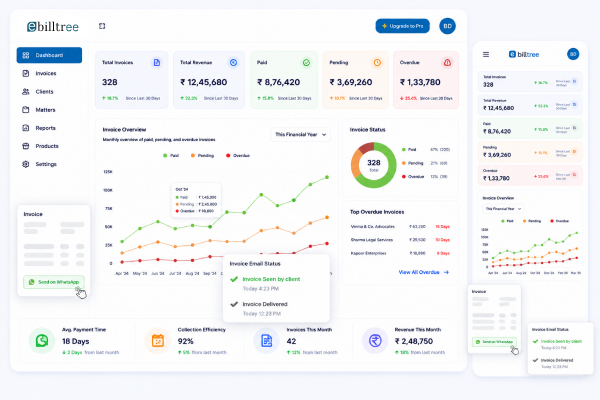The image size is (600, 400).
Task: Click the 18 Days value
Action: (x=75, y=341)
